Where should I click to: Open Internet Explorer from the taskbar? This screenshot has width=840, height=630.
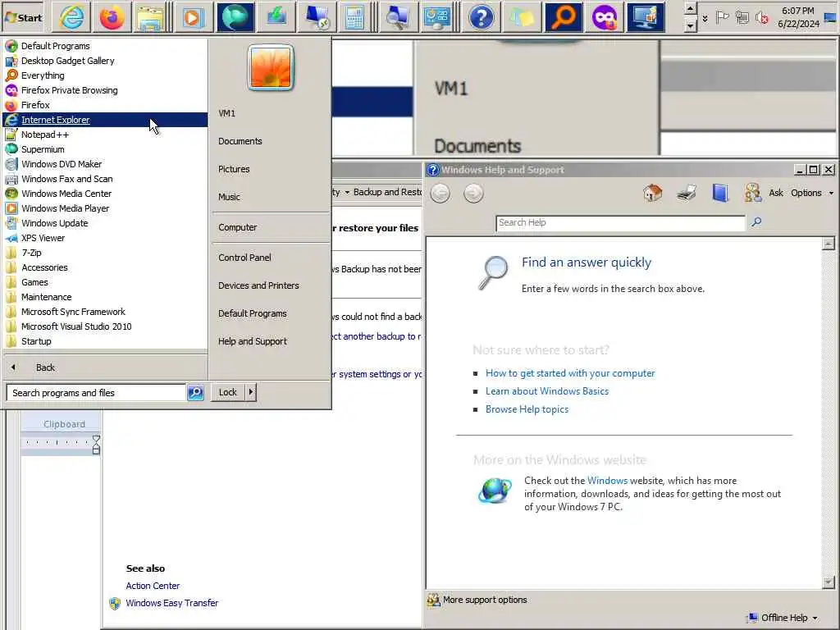[71, 17]
